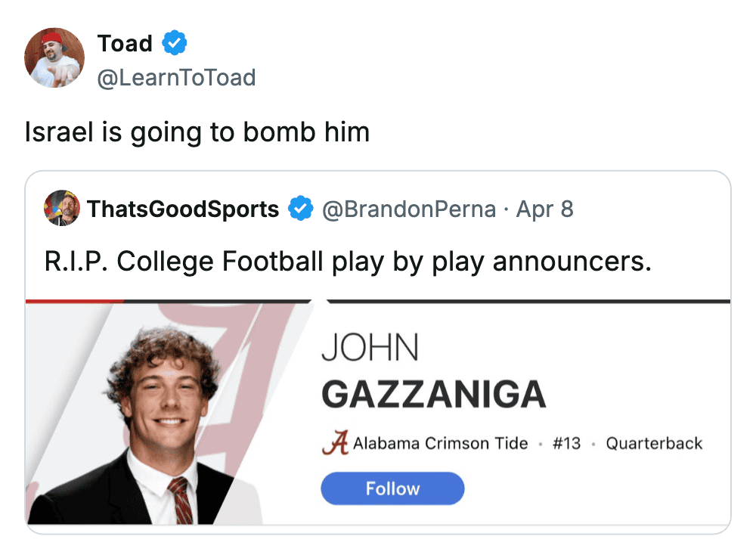Open ThatsGoodSports account name
The width and height of the screenshot is (756, 558).
point(183,209)
